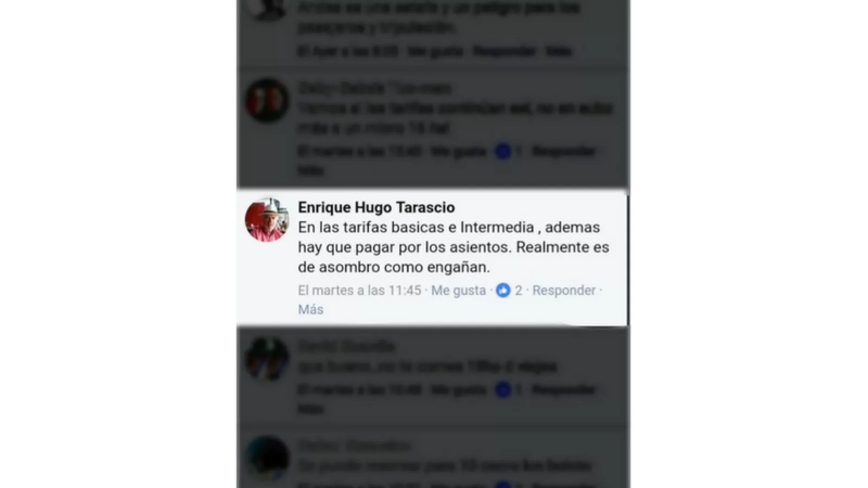Click Responder on the blurred 15:45 comment
Screen dimensions: 868x488
tap(564, 151)
